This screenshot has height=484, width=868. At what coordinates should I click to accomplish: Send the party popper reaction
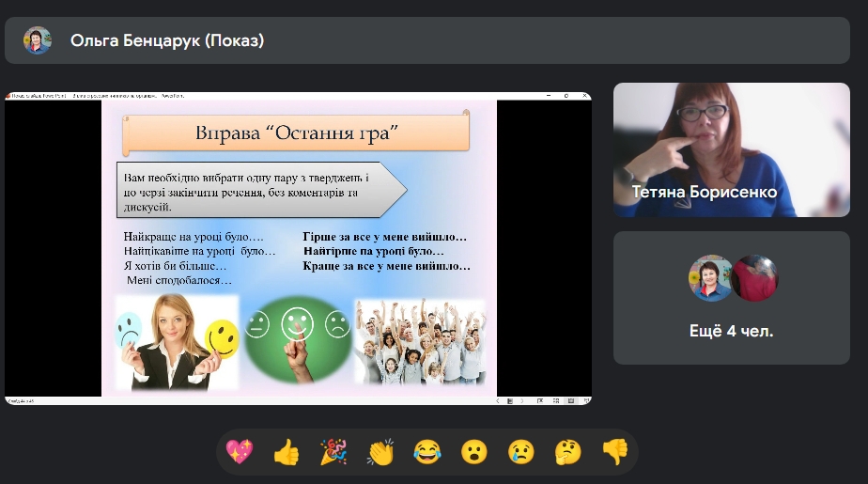pyautogui.click(x=333, y=453)
